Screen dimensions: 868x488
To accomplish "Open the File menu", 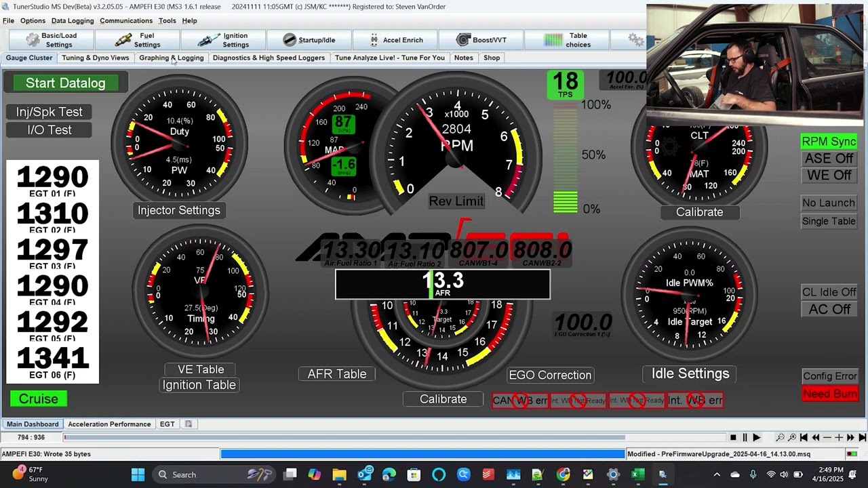I will pyautogui.click(x=8, y=21).
